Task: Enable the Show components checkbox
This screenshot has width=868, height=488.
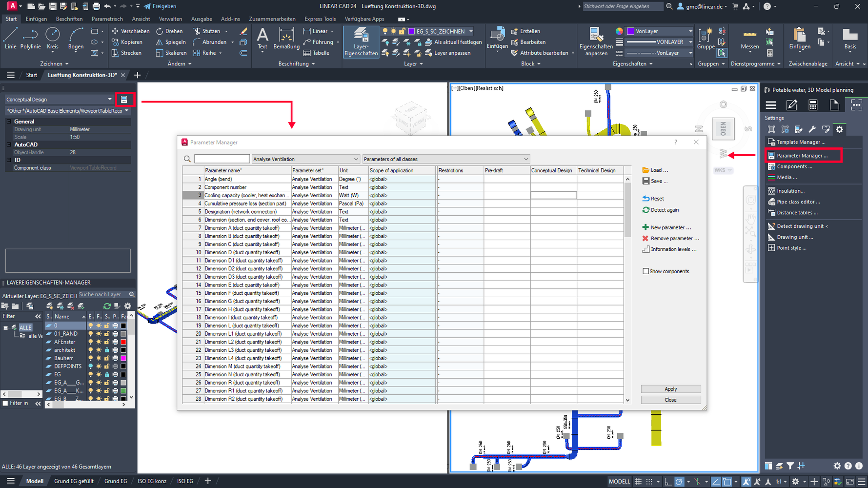Action: (x=646, y=271)
